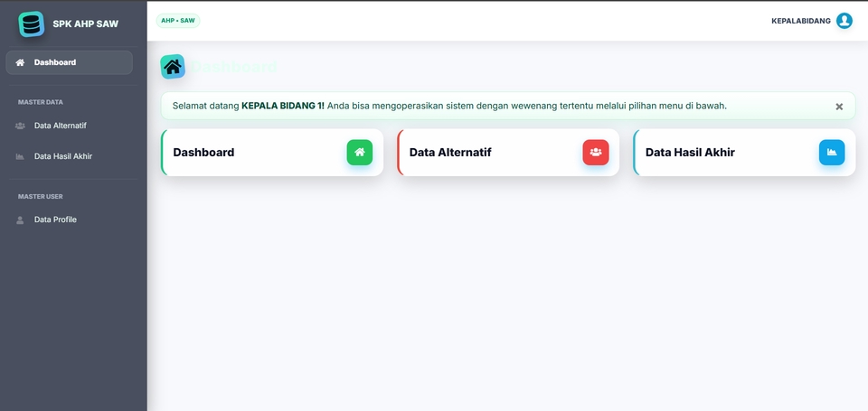Dismiss the Selamat datang welcome alert
The width and height of the screenshot is (868, 411).
[839, 107]
